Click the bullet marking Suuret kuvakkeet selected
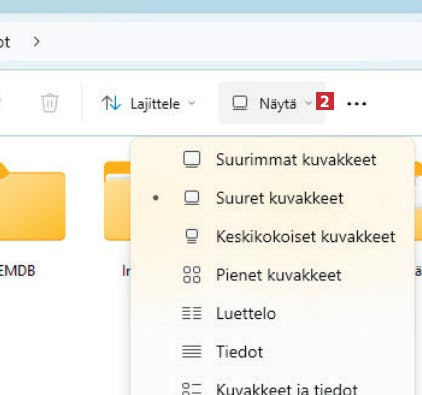 point(156,198)
